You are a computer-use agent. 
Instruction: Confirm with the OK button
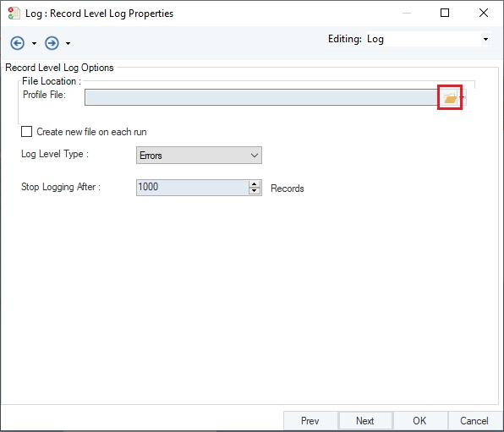(x=419, y=421)
